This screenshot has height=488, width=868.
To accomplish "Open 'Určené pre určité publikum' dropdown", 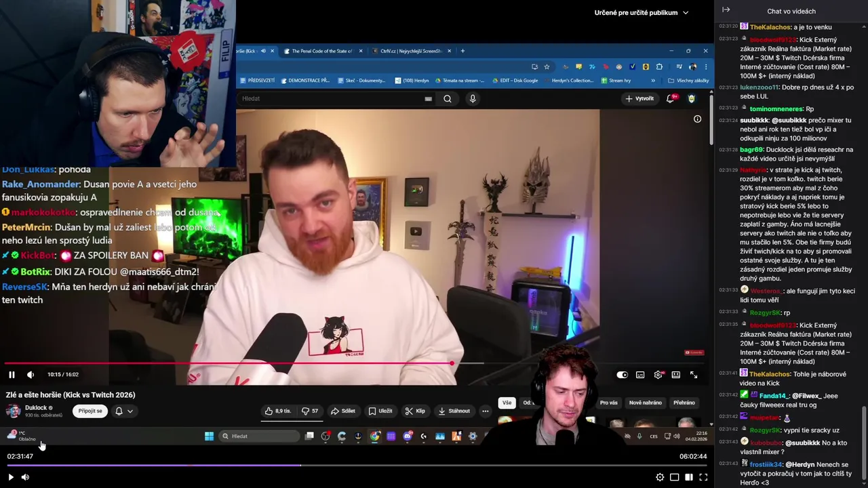I will (x=641, y=12).
